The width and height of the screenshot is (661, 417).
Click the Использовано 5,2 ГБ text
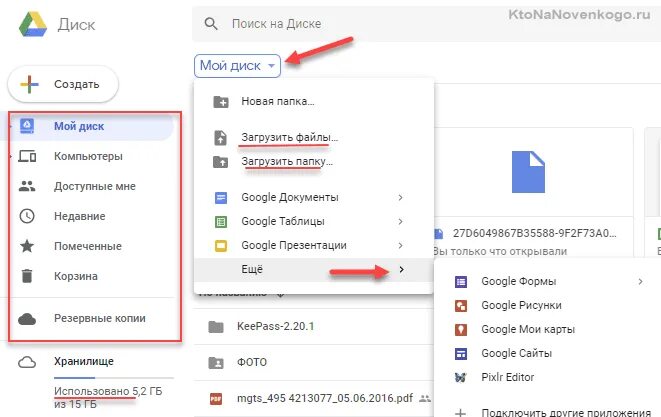point(108,391)
